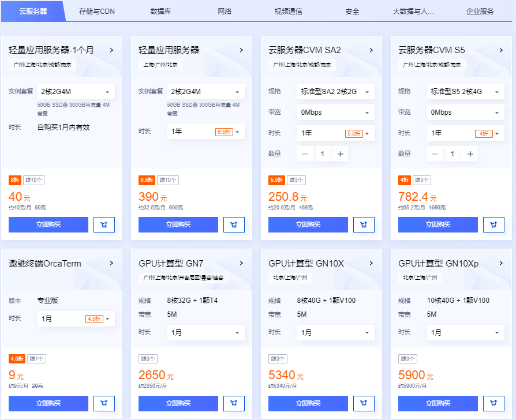Add GPU计算型 GN7 to cart

(x=234, y=403)
